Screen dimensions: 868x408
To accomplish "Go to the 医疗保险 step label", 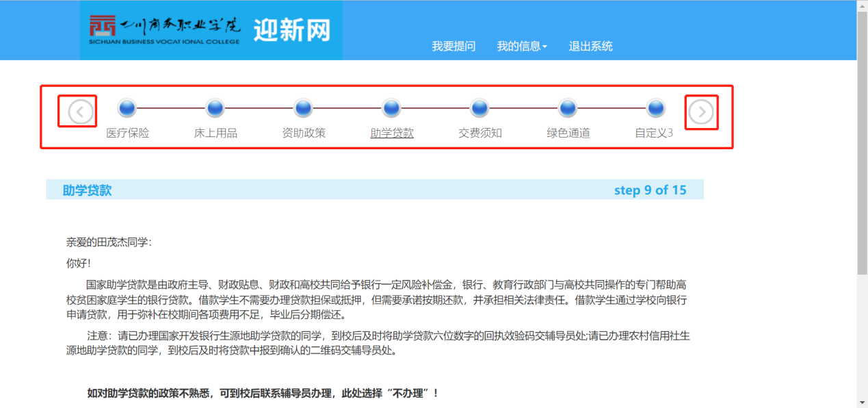I will (127, 133).
